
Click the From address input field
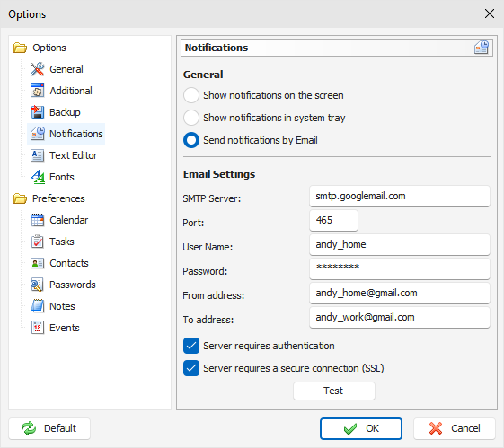[400, 293]
